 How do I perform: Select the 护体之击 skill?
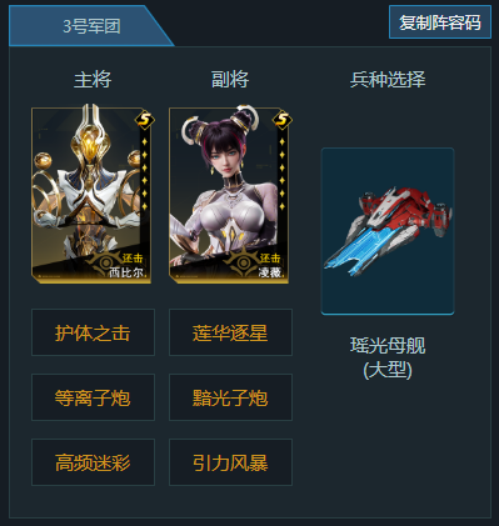(x=93, y=332)
